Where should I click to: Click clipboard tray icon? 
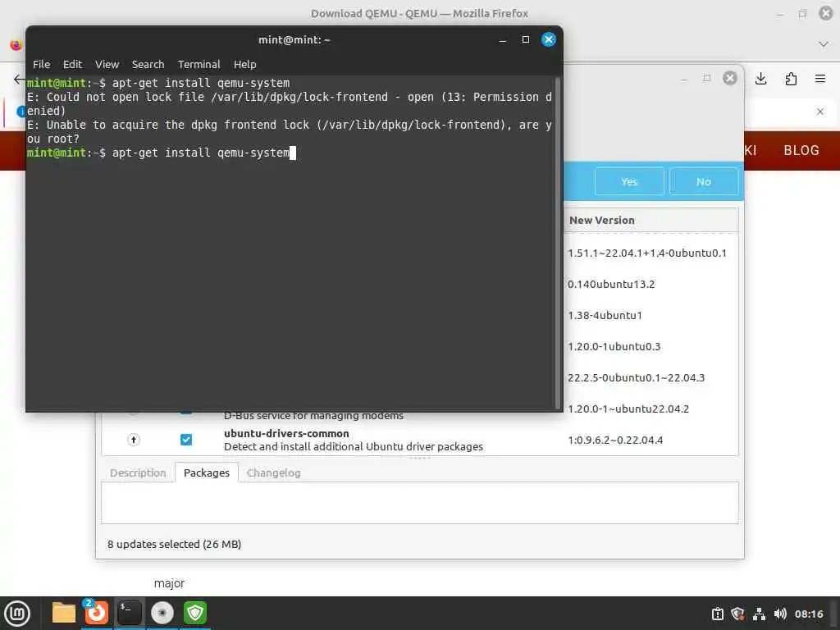click(x=717, y=614)
